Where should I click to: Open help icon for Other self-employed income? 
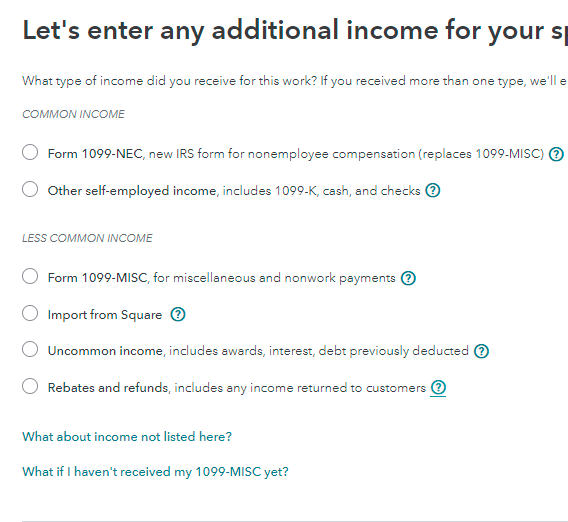pyautogui.click(x=433, y=190)
